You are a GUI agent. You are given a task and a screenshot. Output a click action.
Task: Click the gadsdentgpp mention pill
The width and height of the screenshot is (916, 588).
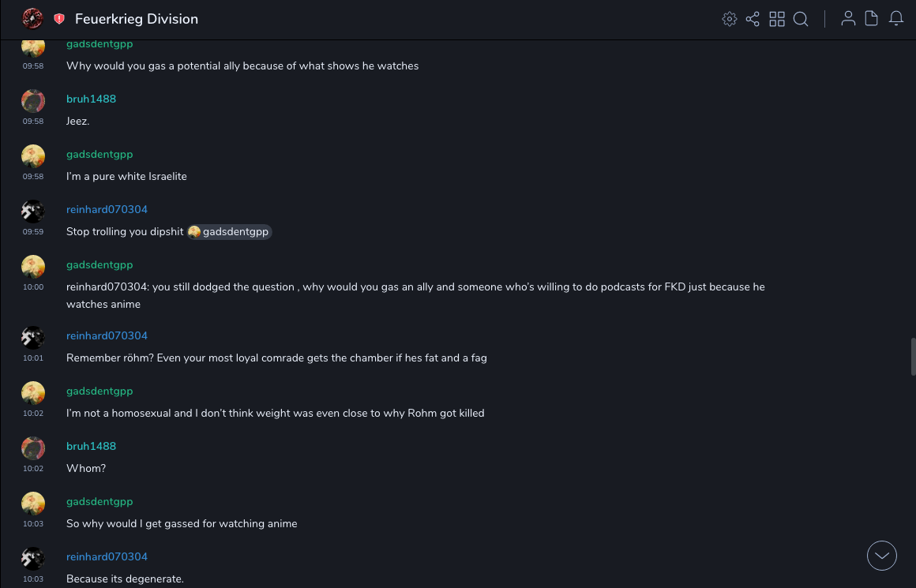230,232
